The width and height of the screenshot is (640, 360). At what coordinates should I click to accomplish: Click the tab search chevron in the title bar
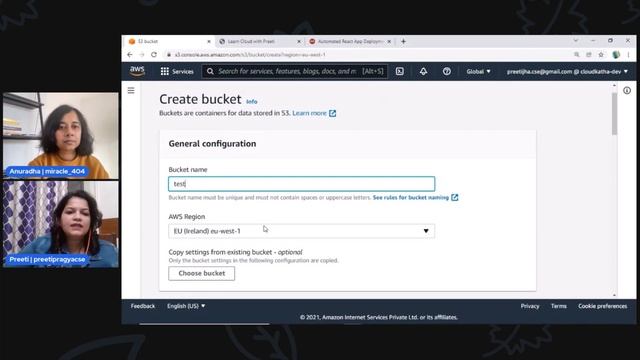tap(576, 40)
